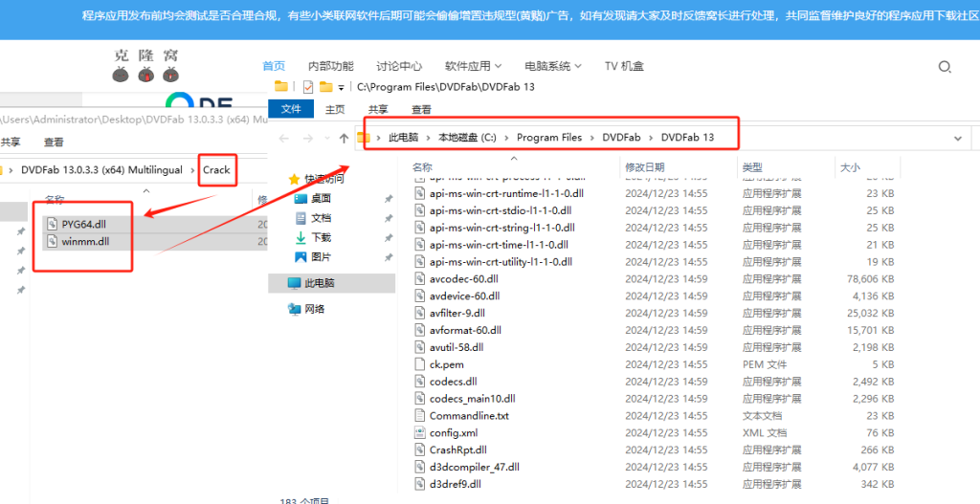
Task: Sort by the 大小 column header
Action: point(850,166)
